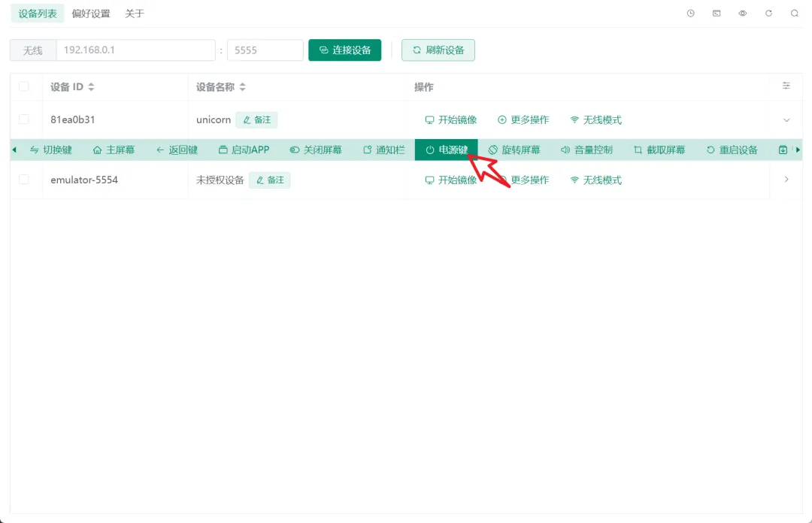Click the refresh icon in top bar
The width and height of the screenshot is (812, 523).
pyautogui.click(x=768, y=13)
